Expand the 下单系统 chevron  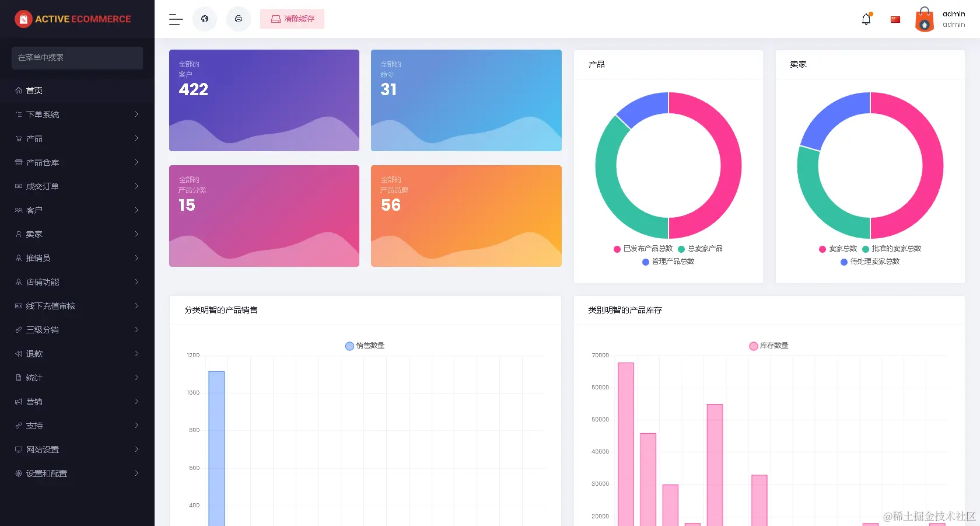[136, 114]
